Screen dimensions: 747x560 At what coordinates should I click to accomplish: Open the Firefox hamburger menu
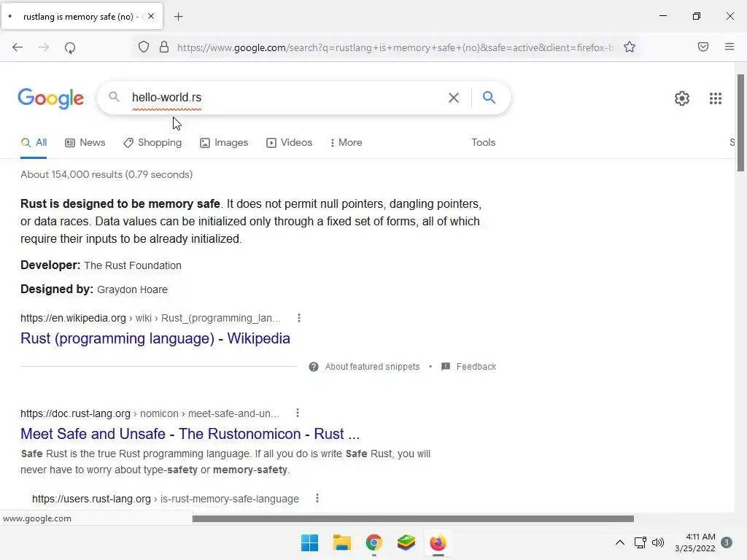click(x=729, y=47)
